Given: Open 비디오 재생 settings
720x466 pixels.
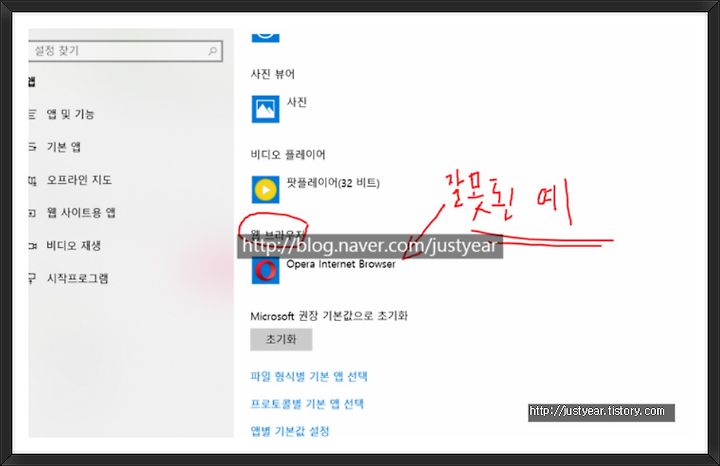Looking at the screenshot, I should pyautogui.click(x=73, y=246).
